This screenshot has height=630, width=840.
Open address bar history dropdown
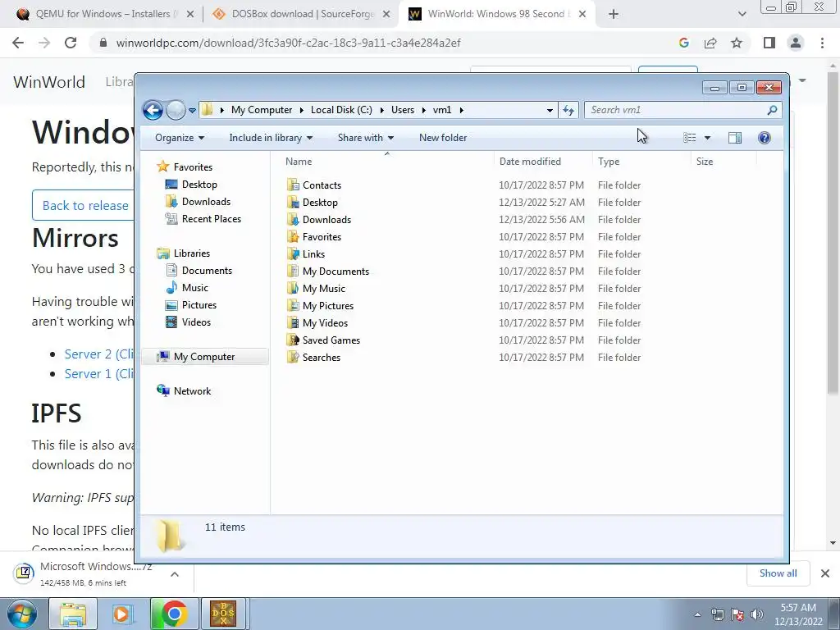[550, 111]
